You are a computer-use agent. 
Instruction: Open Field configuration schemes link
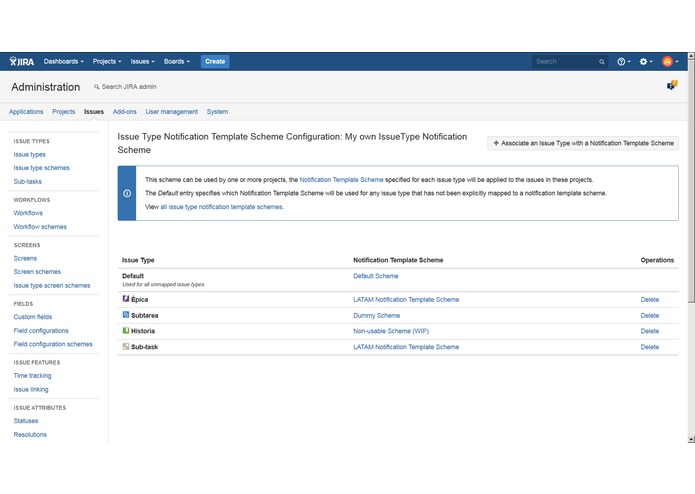click(53, 344)
